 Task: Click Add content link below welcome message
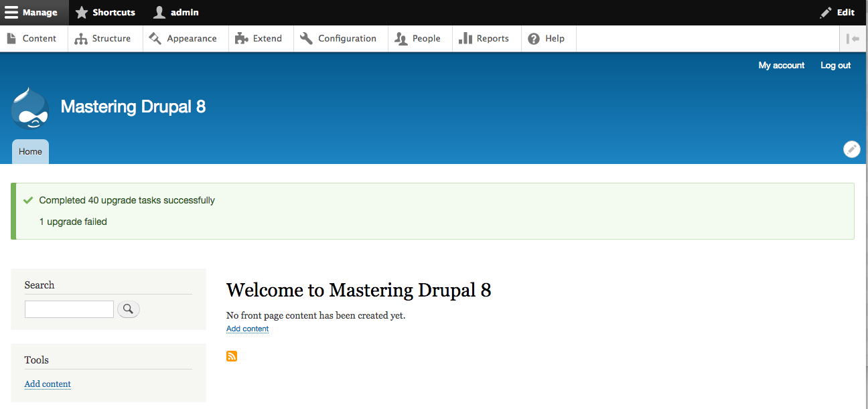click(x=247, y=329)
